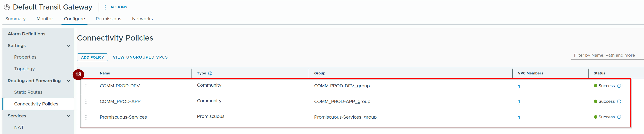
Task: Click the Transit Gateway icon beside title
Action: pos(7,7)
